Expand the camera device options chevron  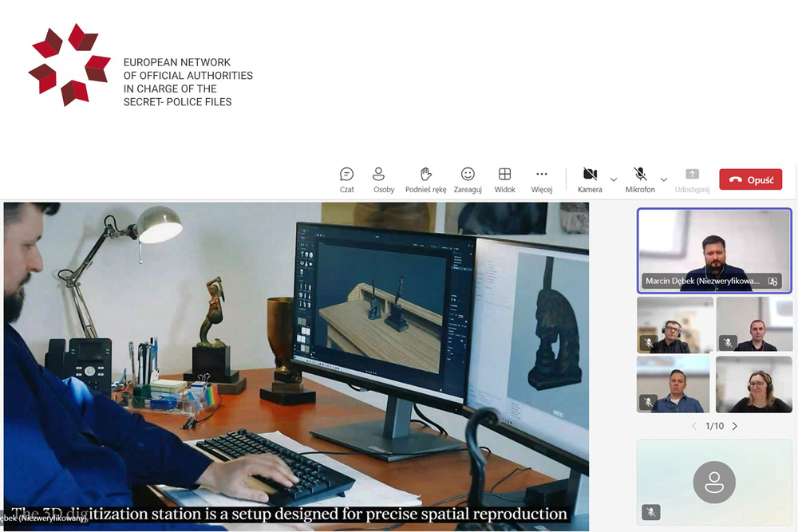(614, 179)
